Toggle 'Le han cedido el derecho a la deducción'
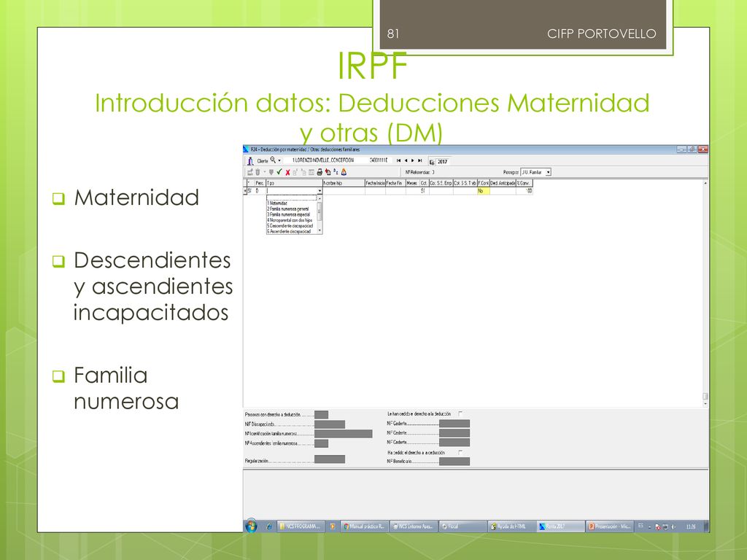The width and height of the screenshot is (747, 560). 460,414
